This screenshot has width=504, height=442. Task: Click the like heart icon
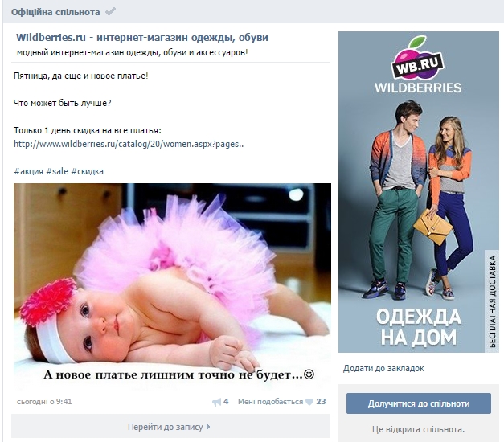309,402
